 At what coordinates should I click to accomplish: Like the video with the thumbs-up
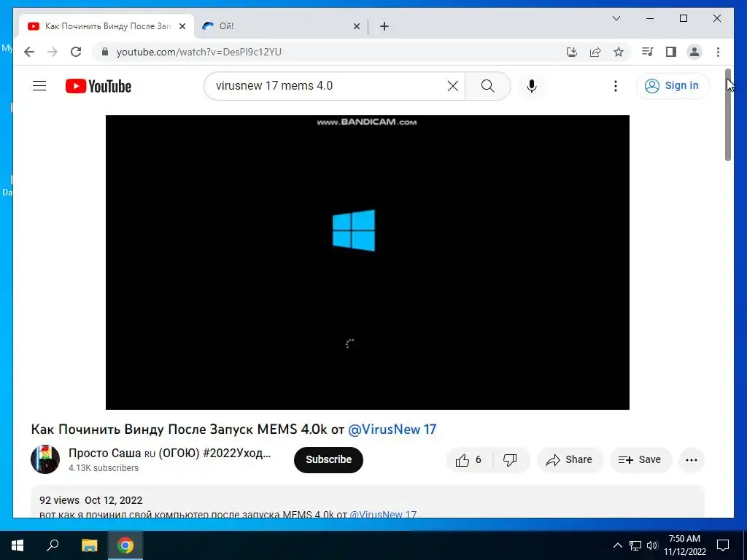469,459
